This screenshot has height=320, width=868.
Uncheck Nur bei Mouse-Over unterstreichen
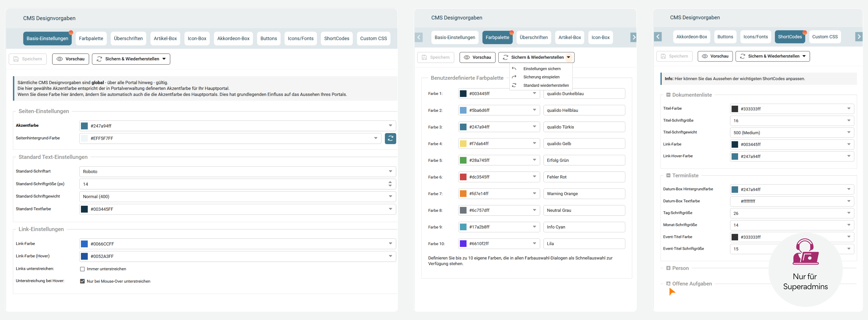click(82, 281)
